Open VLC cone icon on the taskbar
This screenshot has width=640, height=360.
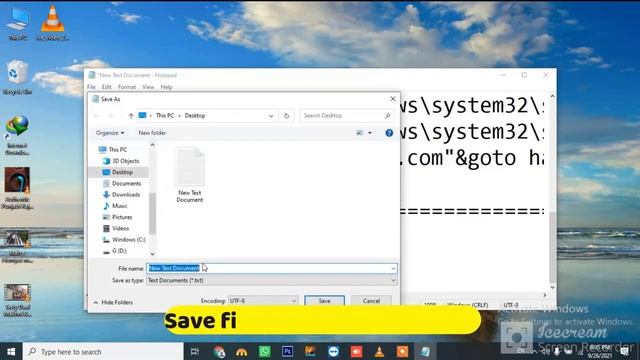[x=379, y=351]
